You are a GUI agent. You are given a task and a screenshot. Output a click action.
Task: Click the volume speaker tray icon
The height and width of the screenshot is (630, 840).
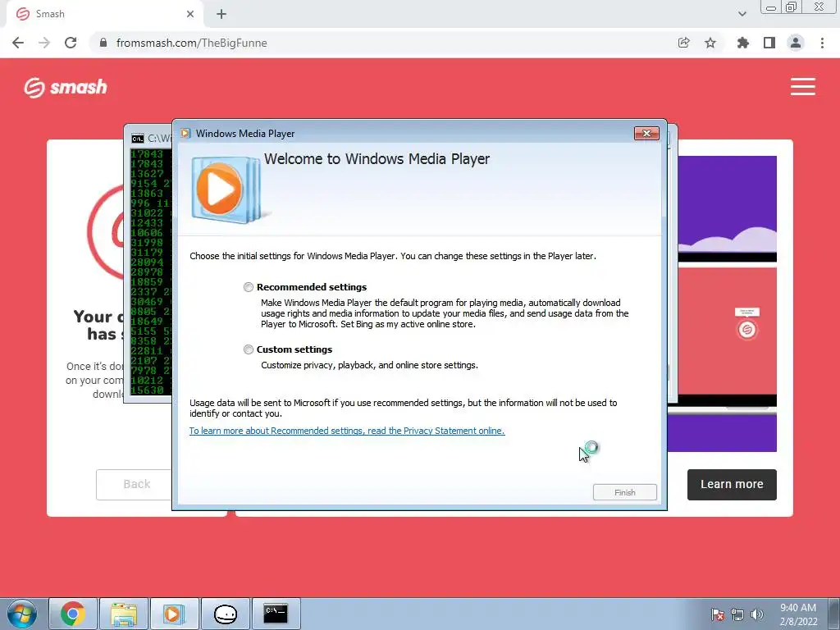pyautogui.click(x=757, y=614)
